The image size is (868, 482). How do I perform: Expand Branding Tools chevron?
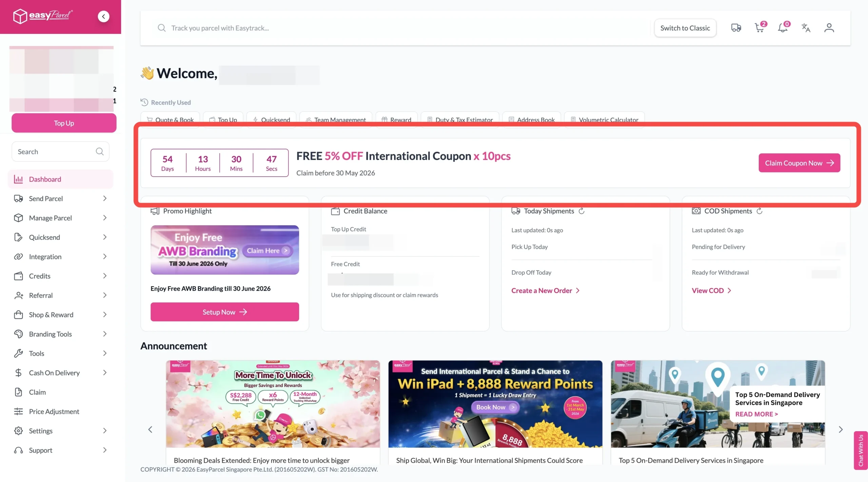coord(105,334)
